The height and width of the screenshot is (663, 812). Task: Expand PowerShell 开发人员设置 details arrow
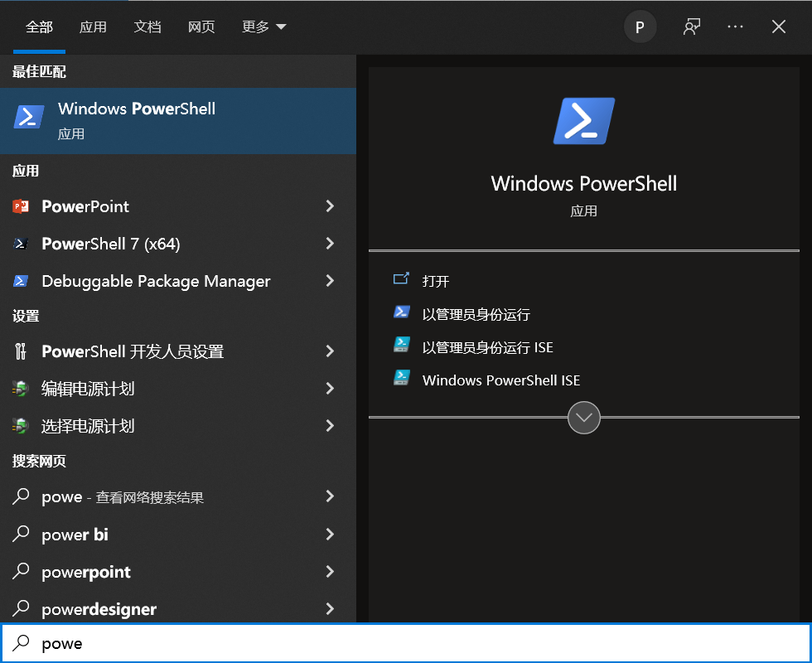tap(330, 351)
